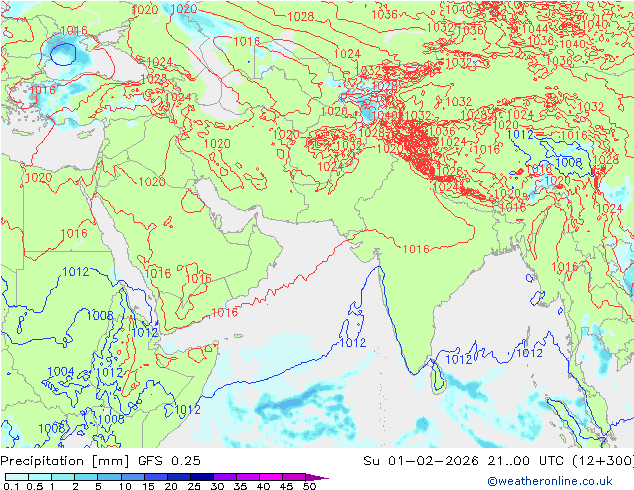Screen dimensions: 634x490
Task: Click the blue '1004' isobar label over Africa
Action: (61, 372)
